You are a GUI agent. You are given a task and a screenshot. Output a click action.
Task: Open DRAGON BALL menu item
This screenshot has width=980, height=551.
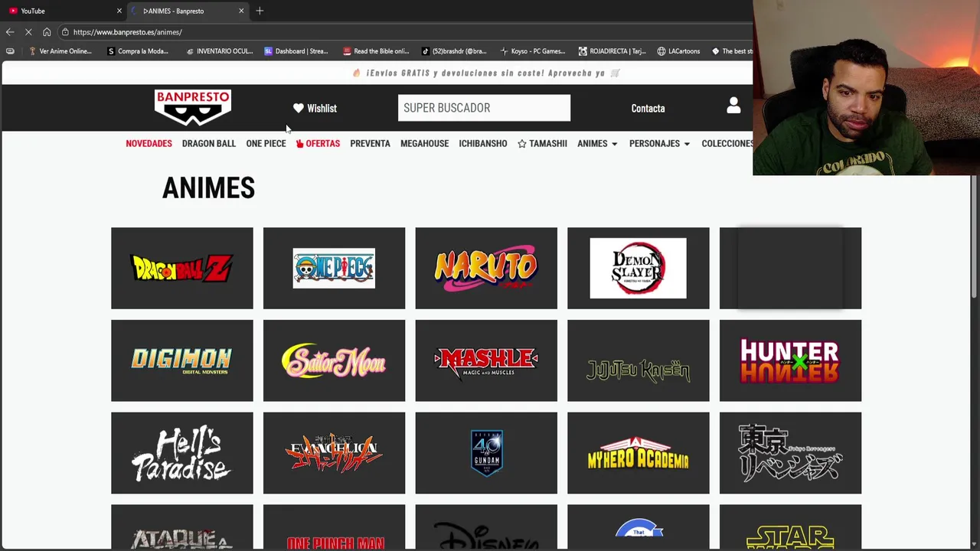(x=209, y=144)
